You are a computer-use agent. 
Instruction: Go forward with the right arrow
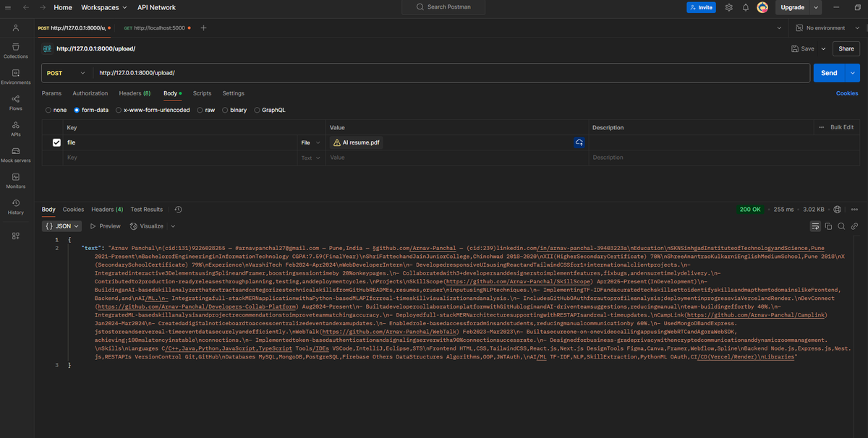(x=42, y=7)
